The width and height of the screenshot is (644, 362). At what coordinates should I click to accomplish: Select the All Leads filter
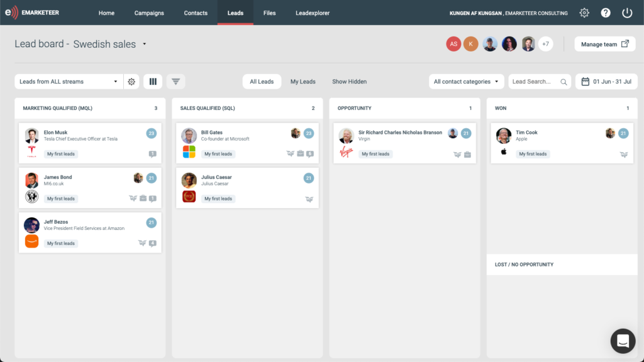pos(262,82)
